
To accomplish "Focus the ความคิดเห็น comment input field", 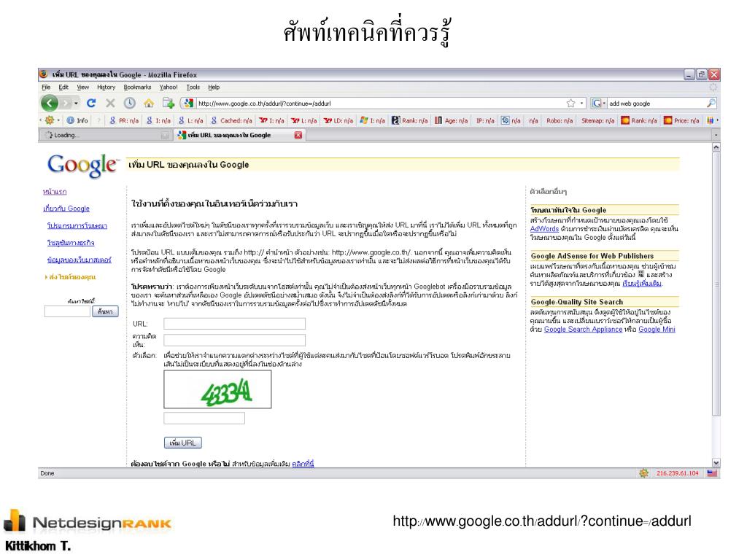I will (x=234, y=340).
